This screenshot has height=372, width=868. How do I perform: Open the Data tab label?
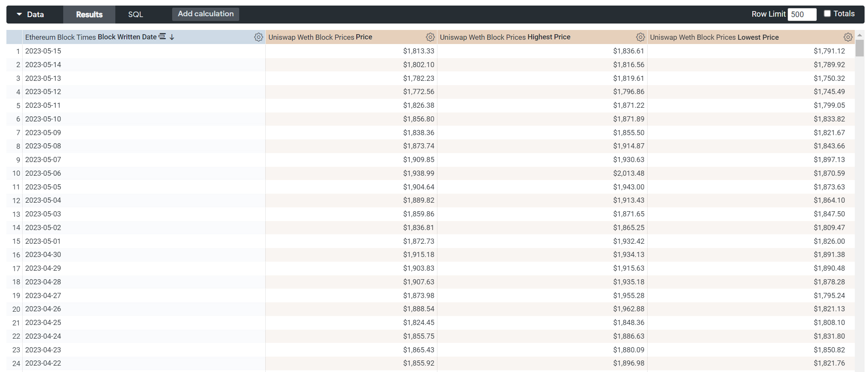point(35,15)
